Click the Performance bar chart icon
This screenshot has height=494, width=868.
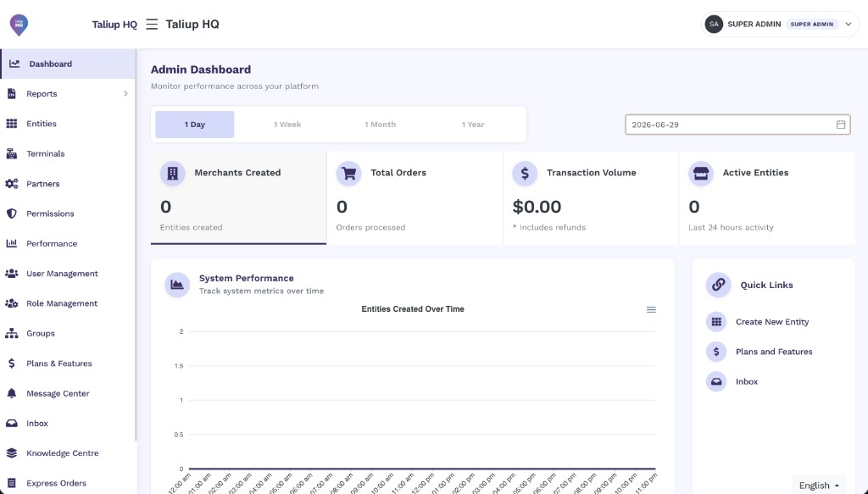12,243
